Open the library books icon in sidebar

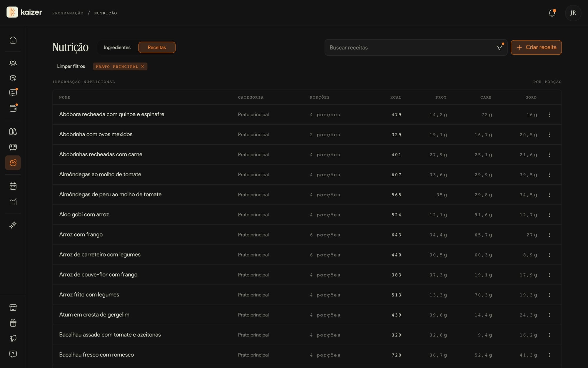click(13, 132)
